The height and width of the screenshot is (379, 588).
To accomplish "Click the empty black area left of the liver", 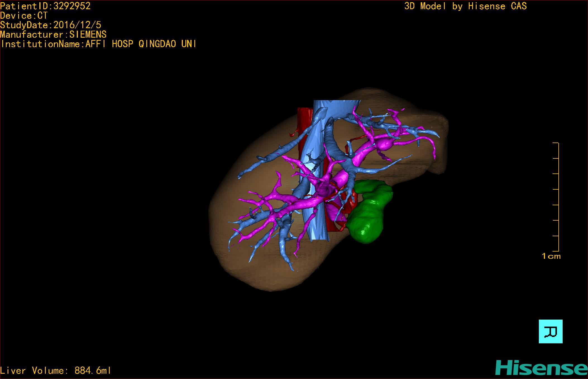I will coord(112,195).
